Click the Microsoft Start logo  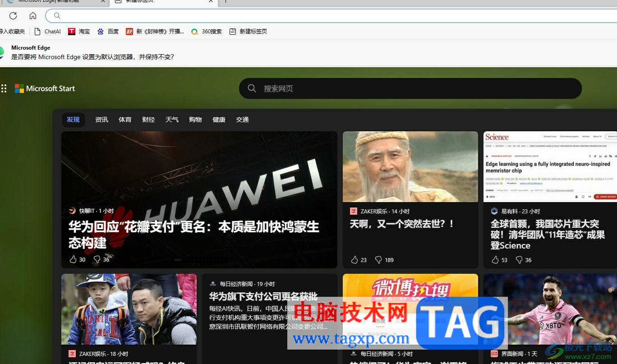[x=45, y=88]
